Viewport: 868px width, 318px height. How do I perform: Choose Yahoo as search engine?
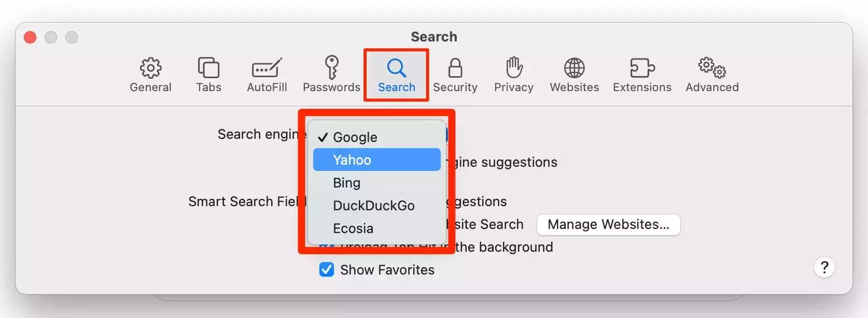pyautogui.click(x=377, y=160)
